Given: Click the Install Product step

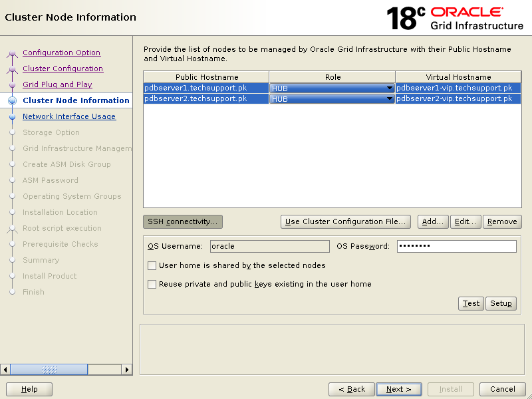Looking at the screenshot, I should pyautogui.click(x=49, y=276).
